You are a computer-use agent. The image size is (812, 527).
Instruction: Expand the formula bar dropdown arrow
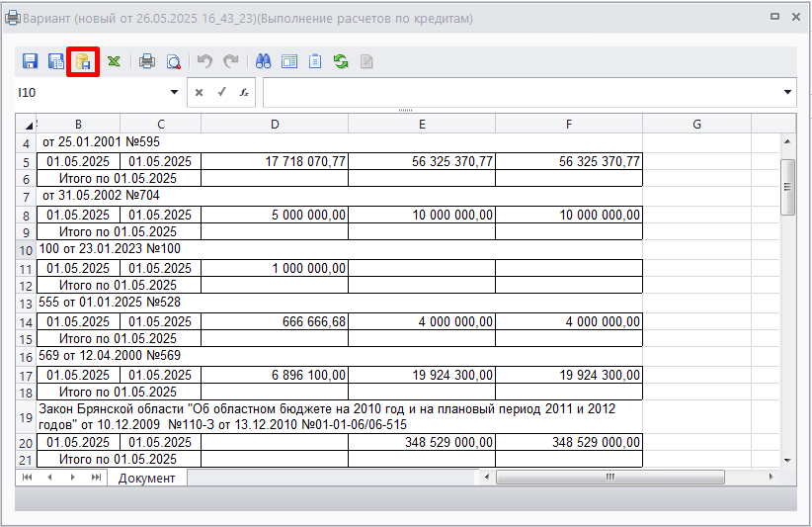click(787, 92)
